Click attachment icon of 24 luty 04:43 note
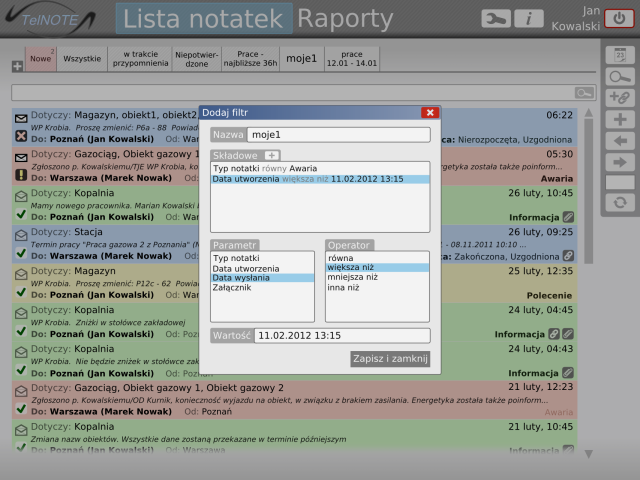 tap(568, 373)
